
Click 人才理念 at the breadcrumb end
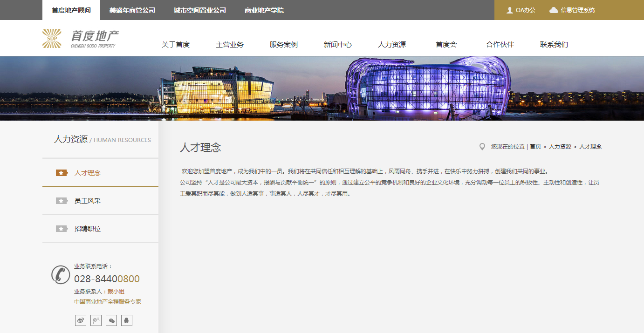pos(590,147)
